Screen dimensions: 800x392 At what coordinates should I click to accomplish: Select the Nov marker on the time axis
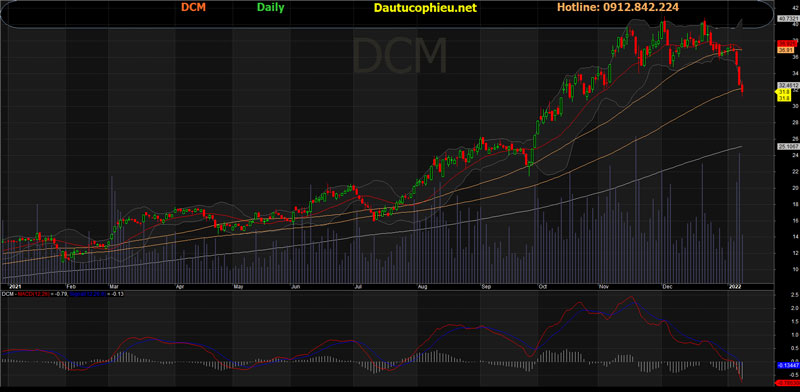coord(605,287)
